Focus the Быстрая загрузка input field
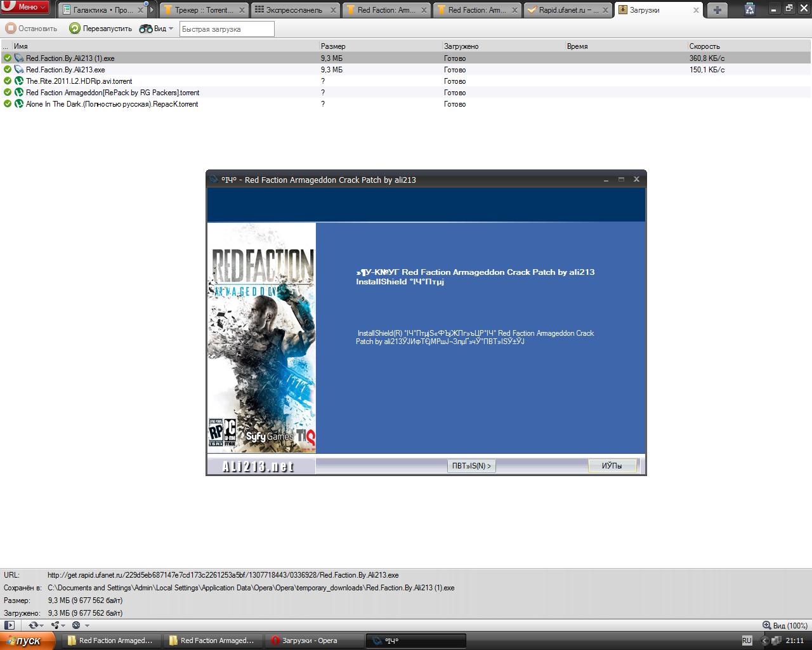Image resolution: width=812 pixels, height=650 pixels. (226, 29)
